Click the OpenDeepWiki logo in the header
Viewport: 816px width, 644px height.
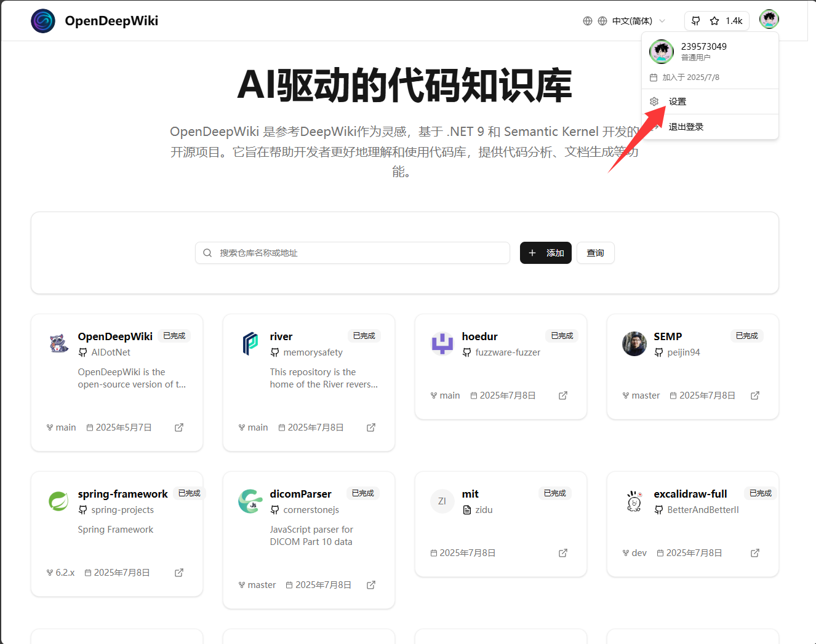click(42, 20)
